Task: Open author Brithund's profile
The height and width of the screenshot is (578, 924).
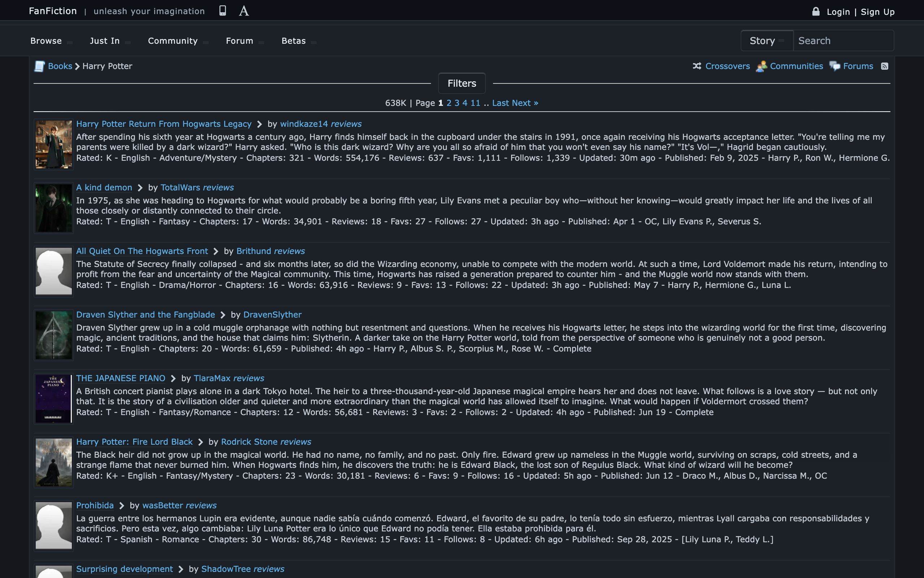Action: [x=253, y=251]
